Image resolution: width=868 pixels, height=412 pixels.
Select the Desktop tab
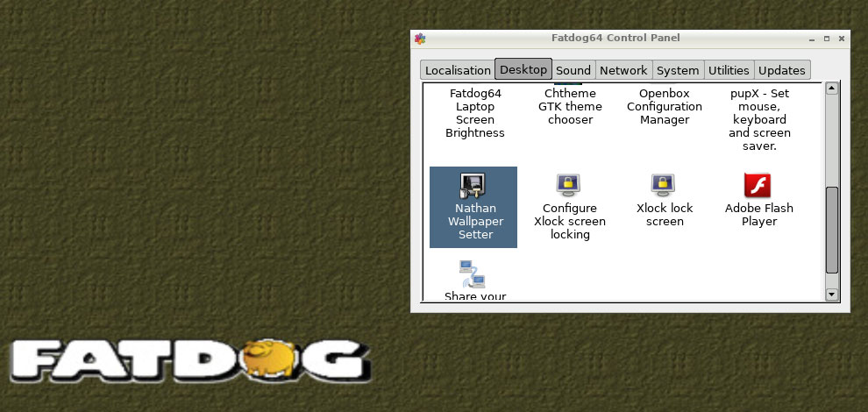point(523,69)
